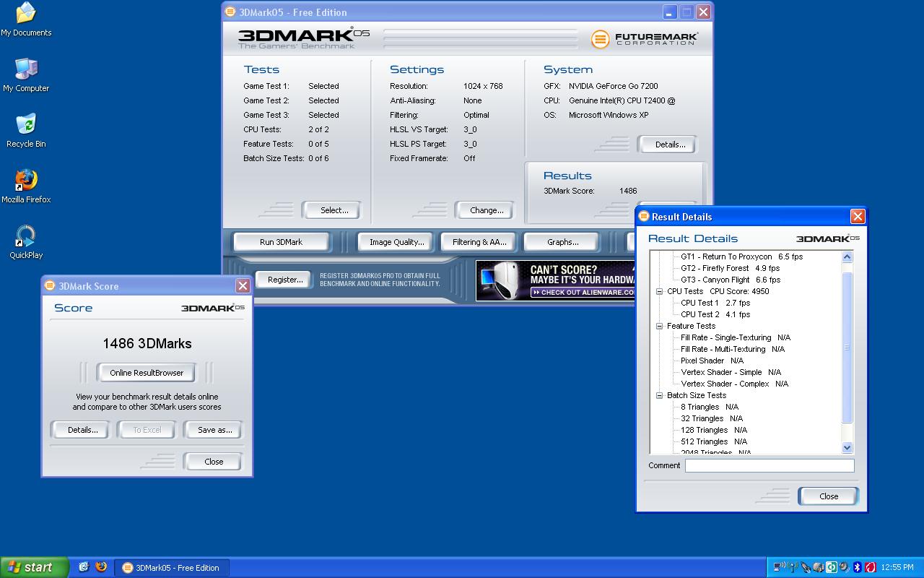Select CPU Test 2 result row
Viewport: 924px width, 578px height.
coord(715,314)
